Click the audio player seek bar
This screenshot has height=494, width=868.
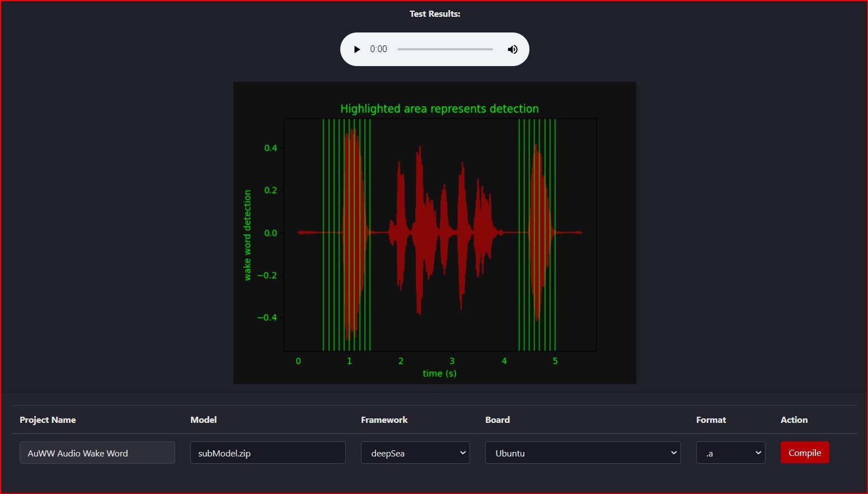[x=445, y=49]
